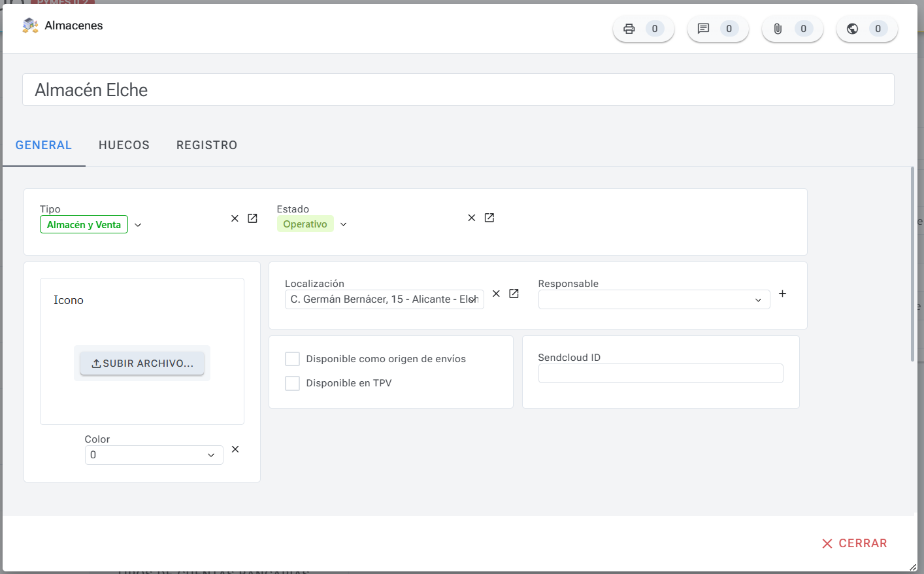Switch to the GENERAL tab
This screenshot has width=924, height=574.
[44, 145]
